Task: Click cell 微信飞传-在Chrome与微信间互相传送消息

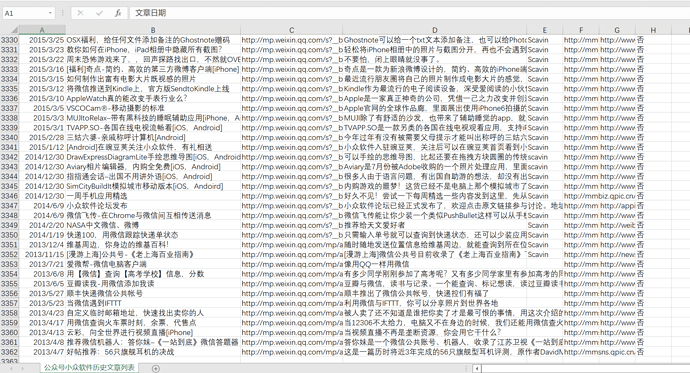Action: coord(153,216)
